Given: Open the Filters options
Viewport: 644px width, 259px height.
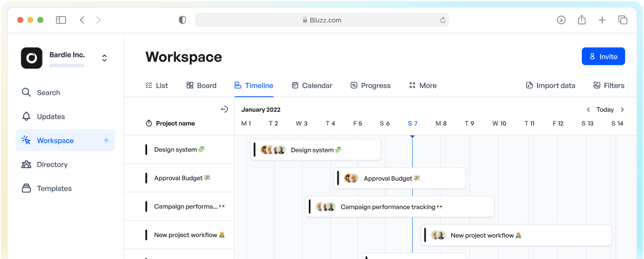Looking at the screenshot, I should 609,86.
